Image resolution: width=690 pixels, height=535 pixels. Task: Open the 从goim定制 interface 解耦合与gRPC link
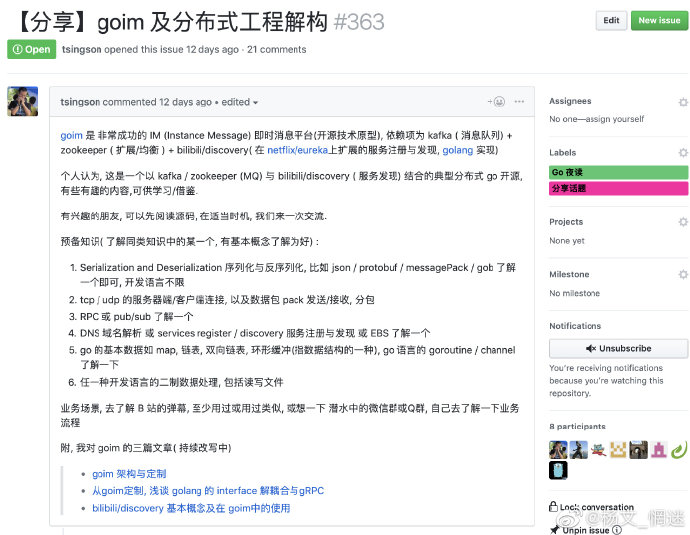click(208, 491)
